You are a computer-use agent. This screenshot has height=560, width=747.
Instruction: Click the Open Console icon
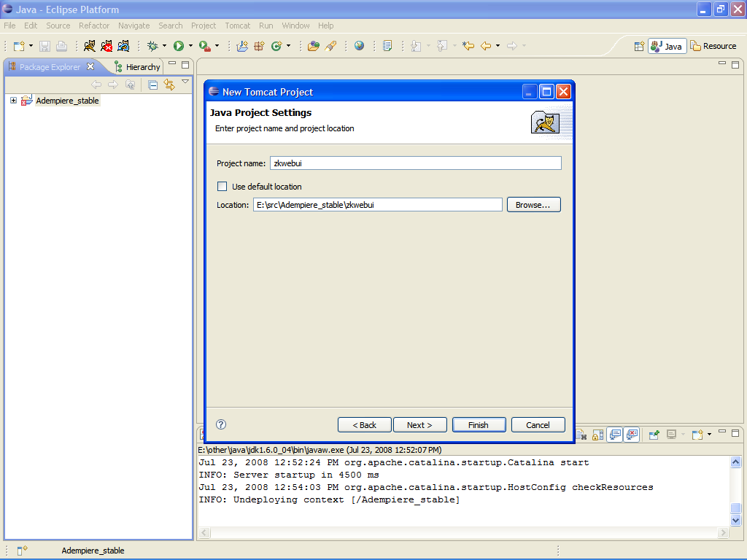697,435
